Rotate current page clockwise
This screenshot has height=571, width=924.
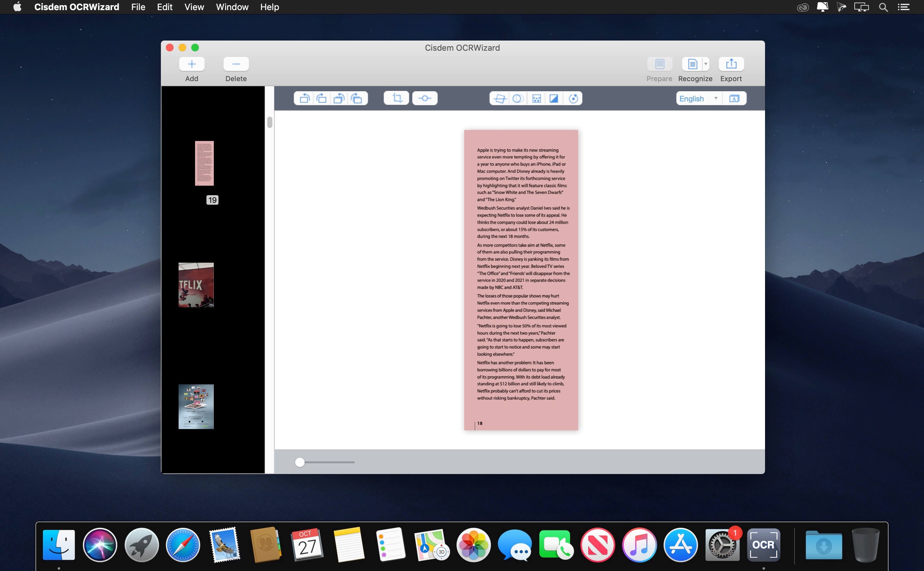[x=321, y=98]
